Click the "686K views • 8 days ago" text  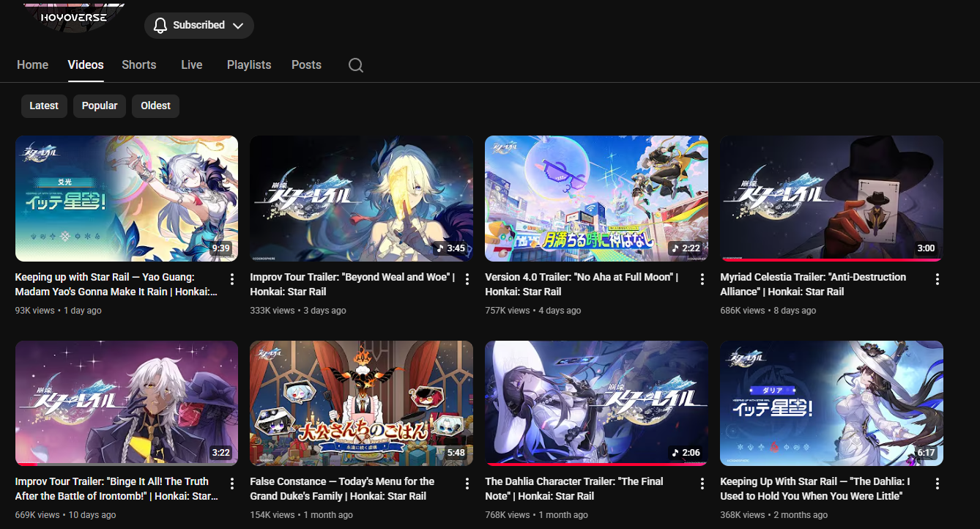(x=768, y=311)
